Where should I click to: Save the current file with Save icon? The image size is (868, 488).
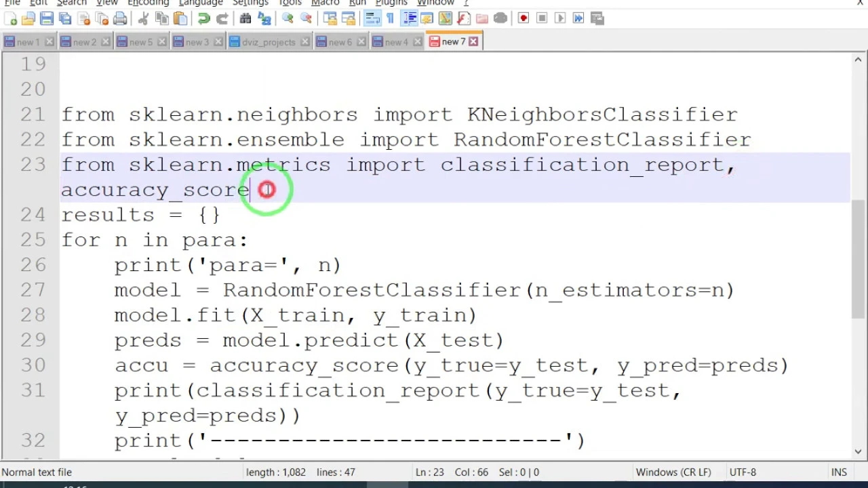pyautogui.click(x=47, y=18)
